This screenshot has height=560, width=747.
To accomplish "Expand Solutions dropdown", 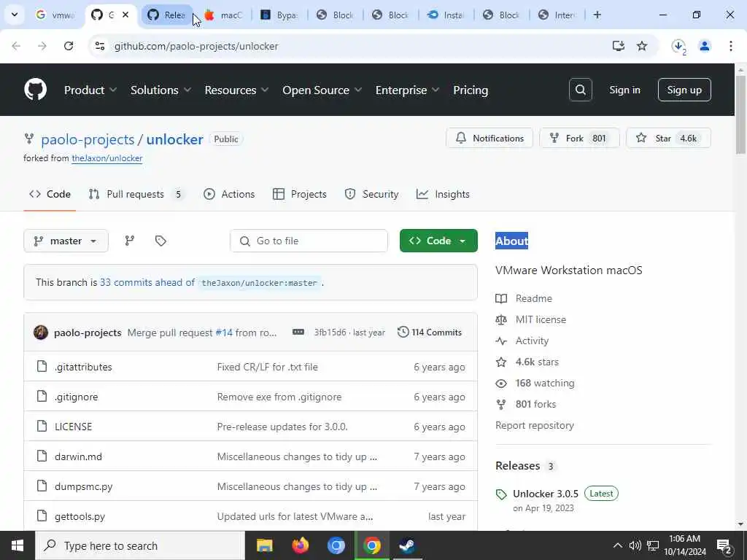I will pyautogui.click(x=160, y=90).
